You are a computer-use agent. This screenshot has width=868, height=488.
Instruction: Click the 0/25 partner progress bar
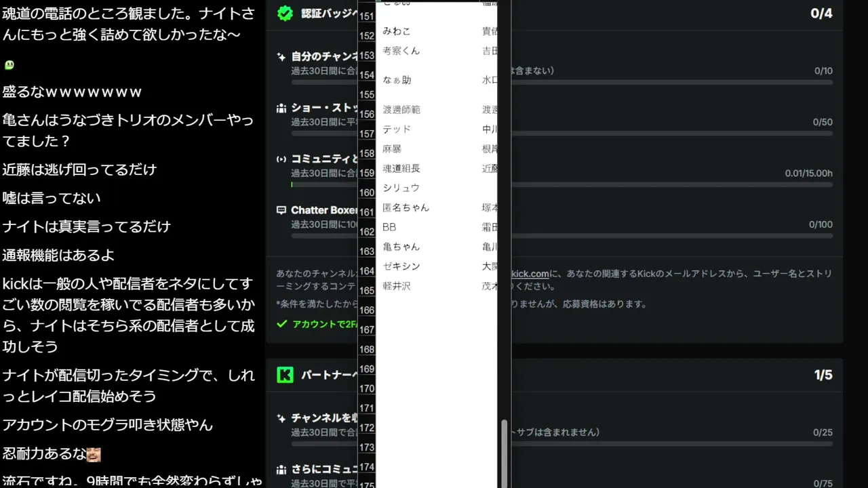(561, 444)
